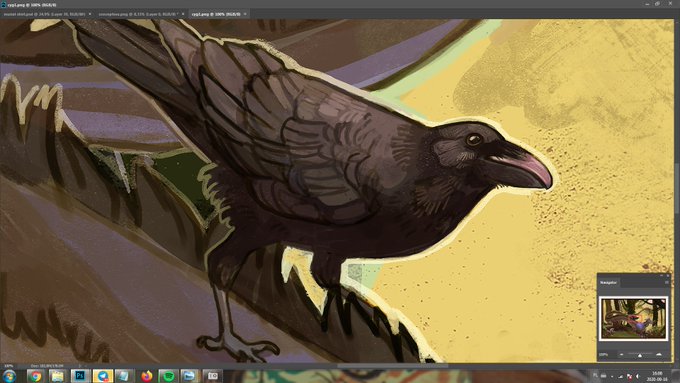Open the Telegram taskbar icon
The image size is (680, 383).
pyautogui.click(x=102, y=376)
